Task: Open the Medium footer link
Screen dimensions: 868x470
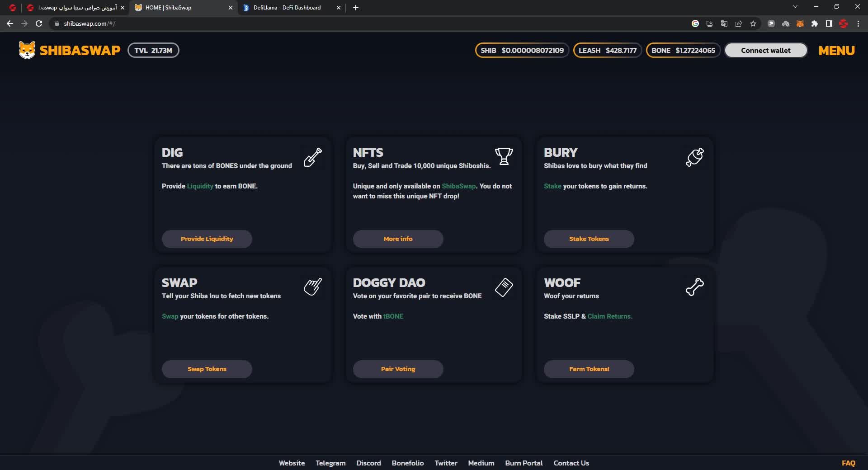Action: tap(481, 463)
